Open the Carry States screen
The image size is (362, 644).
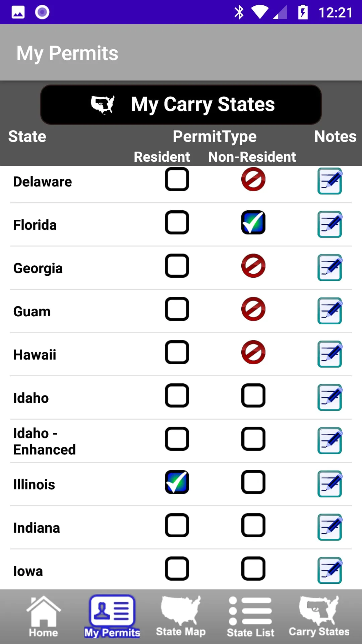pyautogui.click(x=319, y=617)
